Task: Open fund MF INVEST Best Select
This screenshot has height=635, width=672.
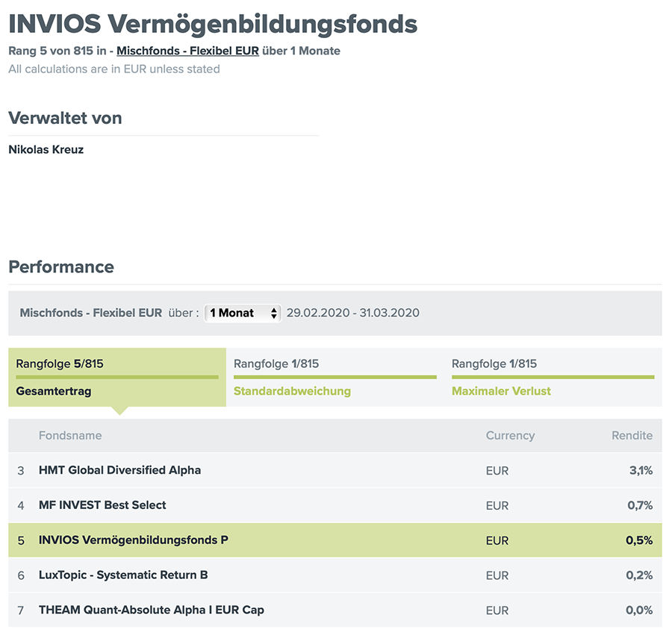Action: coord(102,505)
